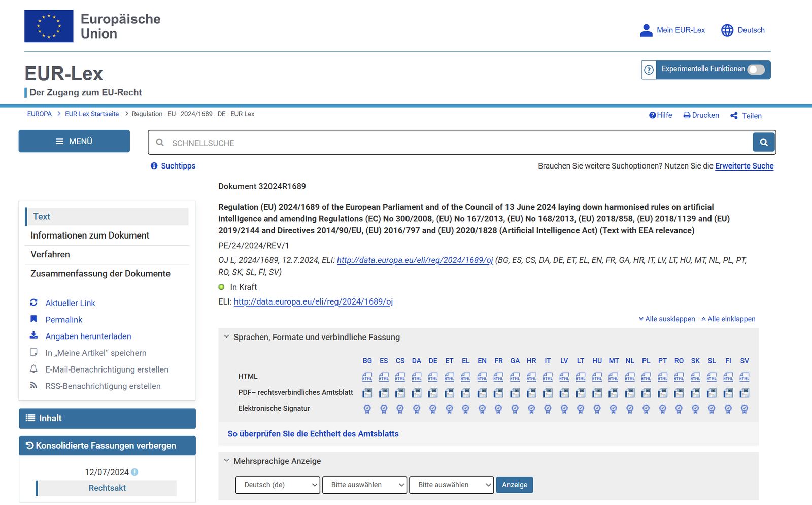Hide consolidated versions via 'Konsolidierte Fassungen verbergen'

(107, 446)
